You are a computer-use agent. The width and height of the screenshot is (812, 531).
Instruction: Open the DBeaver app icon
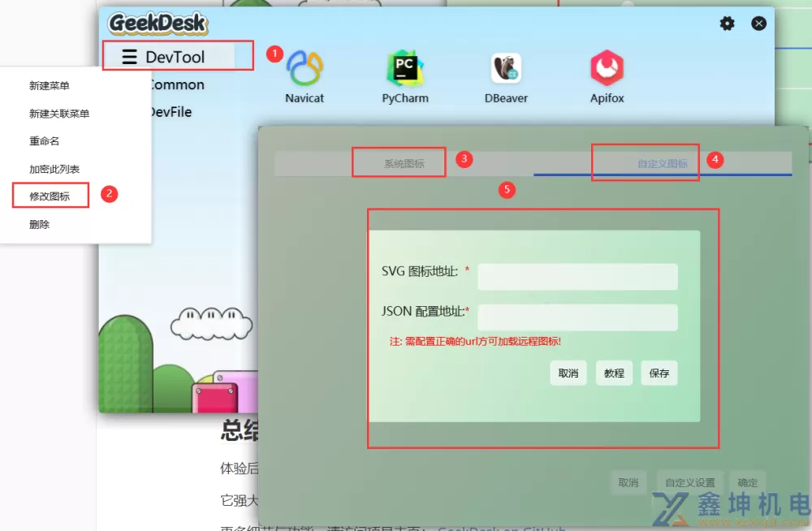pos(506,68)
